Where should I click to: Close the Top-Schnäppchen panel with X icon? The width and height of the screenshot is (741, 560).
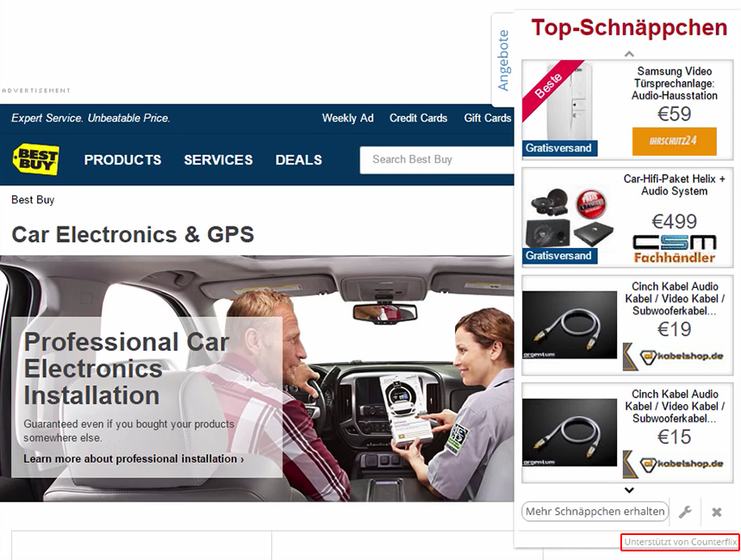[716, 512]
